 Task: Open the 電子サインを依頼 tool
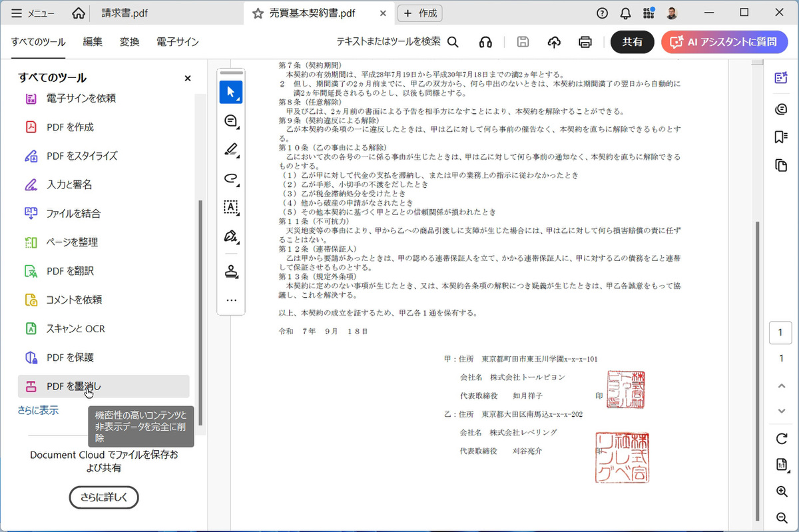pos(103,98)
